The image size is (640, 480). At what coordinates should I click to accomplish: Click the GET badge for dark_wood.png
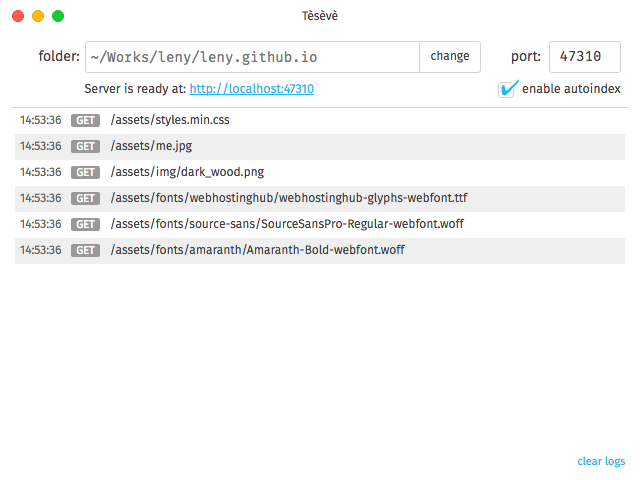(85, 172)
